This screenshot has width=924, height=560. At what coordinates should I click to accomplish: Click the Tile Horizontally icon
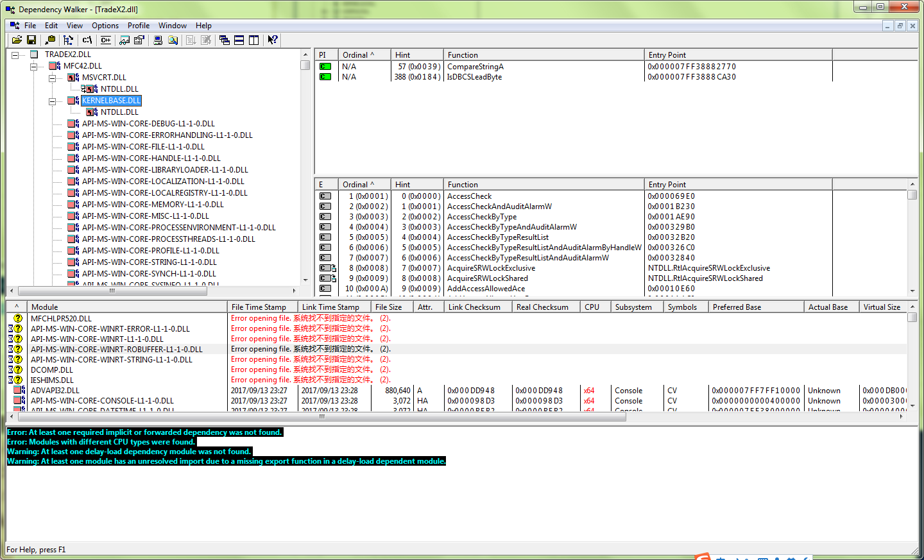click(239, 40)
